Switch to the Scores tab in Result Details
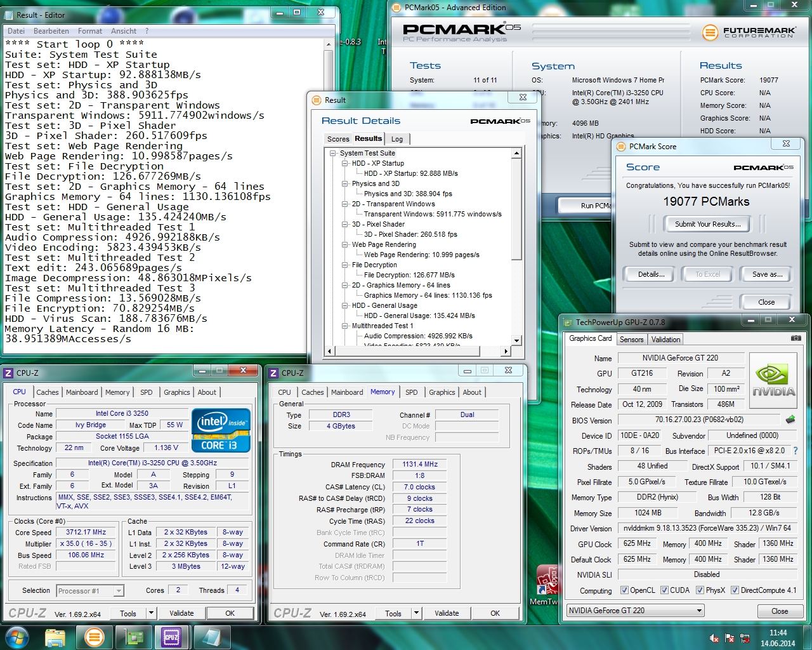 338,139
